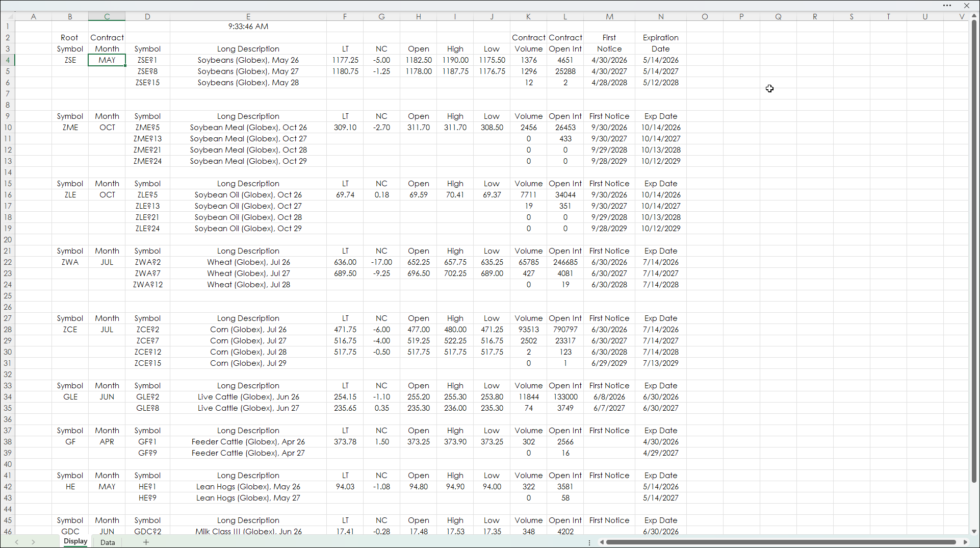
Task: Click the next sheet navigation arrow
Action: tap(33, 542)
